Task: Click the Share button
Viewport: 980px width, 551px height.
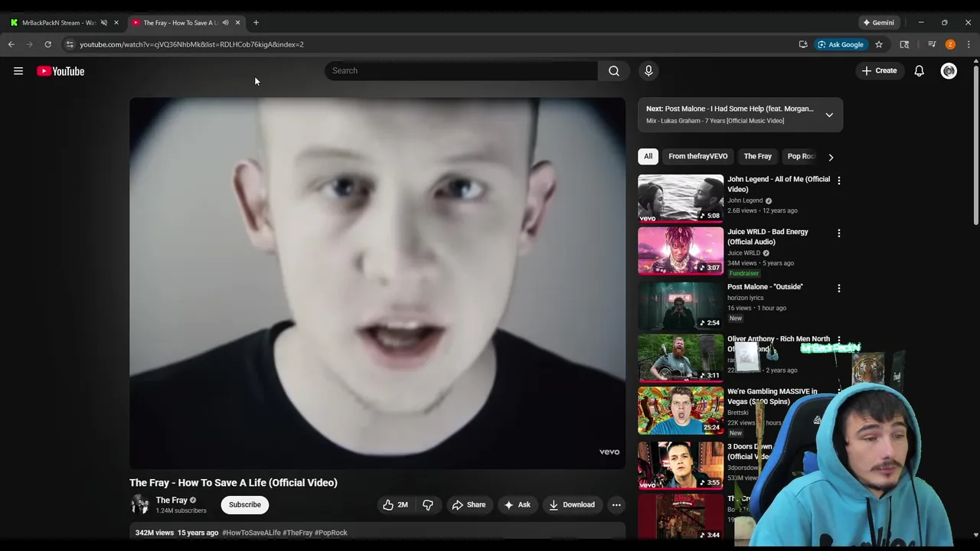Action: tap(469, 504)
